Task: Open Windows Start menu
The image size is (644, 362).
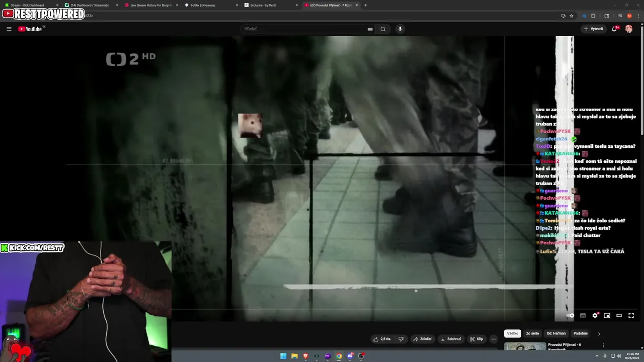Action: click(283, 356)
